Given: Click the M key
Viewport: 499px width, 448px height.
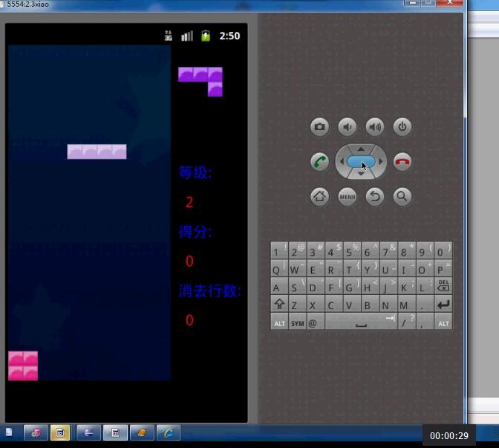Looking at the screenshot, I should (407, 304).
